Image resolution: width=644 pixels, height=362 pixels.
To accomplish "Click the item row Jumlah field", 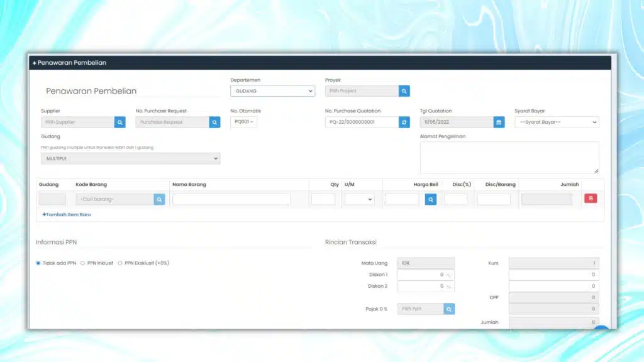I will point(547,199).
